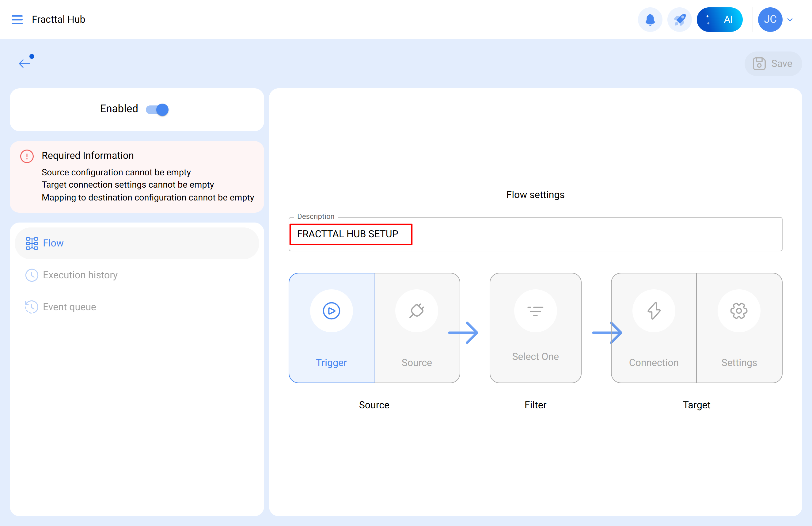The height and width of the screenshot is (526, 812).
Task: Click the Save button
Action: point(773,63)
